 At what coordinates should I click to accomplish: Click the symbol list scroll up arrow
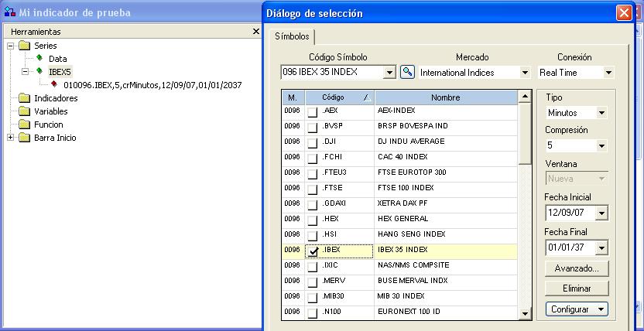[x=525, y=97]
